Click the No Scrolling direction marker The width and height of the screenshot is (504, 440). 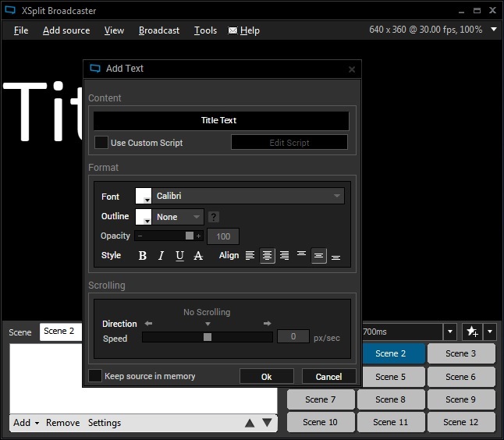(x=208, y=324)
